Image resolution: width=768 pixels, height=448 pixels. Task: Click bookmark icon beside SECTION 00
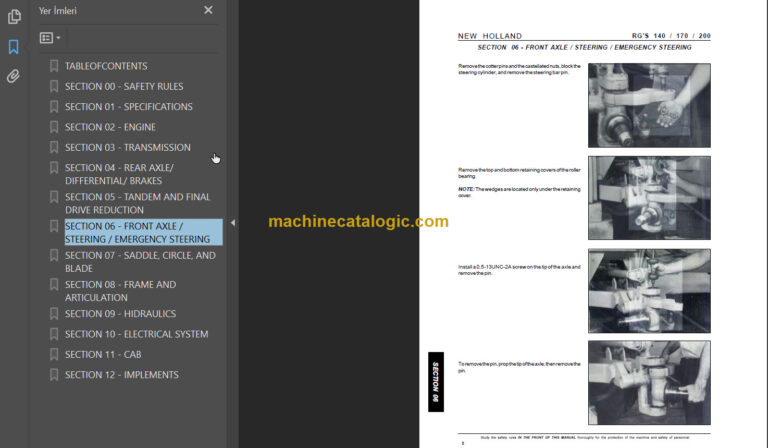pyautogui.click(x=54, y=87)
